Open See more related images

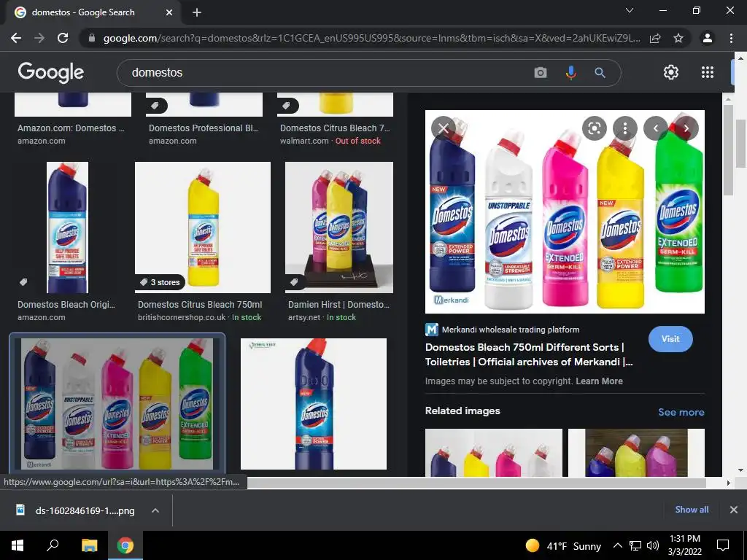681,412
